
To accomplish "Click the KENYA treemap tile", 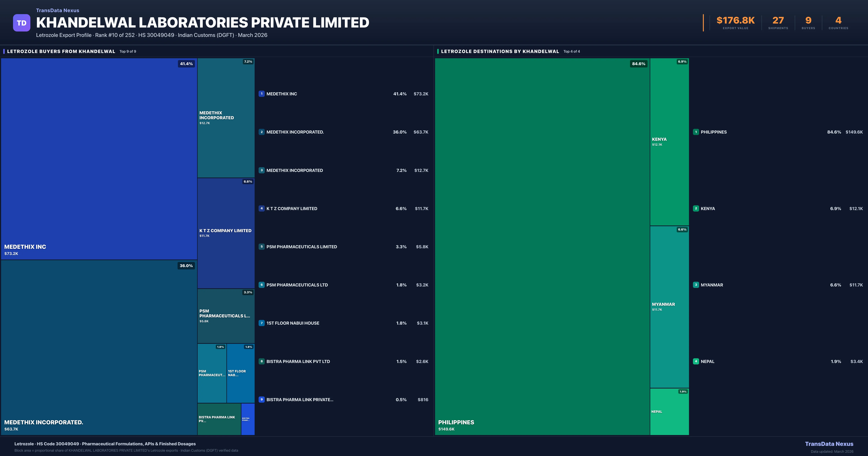I will pos(669,142).
